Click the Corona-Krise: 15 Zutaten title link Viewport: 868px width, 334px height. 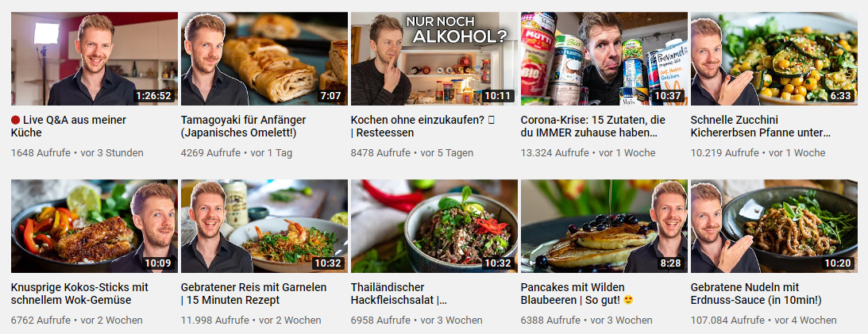click(x=593, y=127)
